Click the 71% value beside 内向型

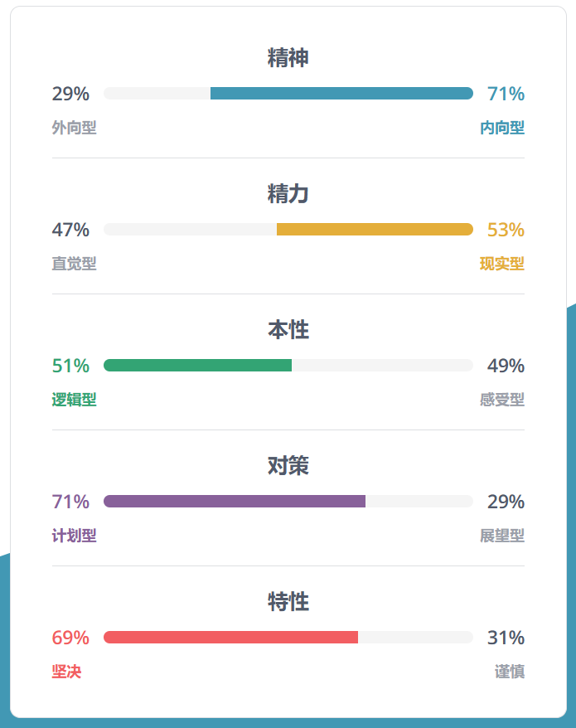506,94
